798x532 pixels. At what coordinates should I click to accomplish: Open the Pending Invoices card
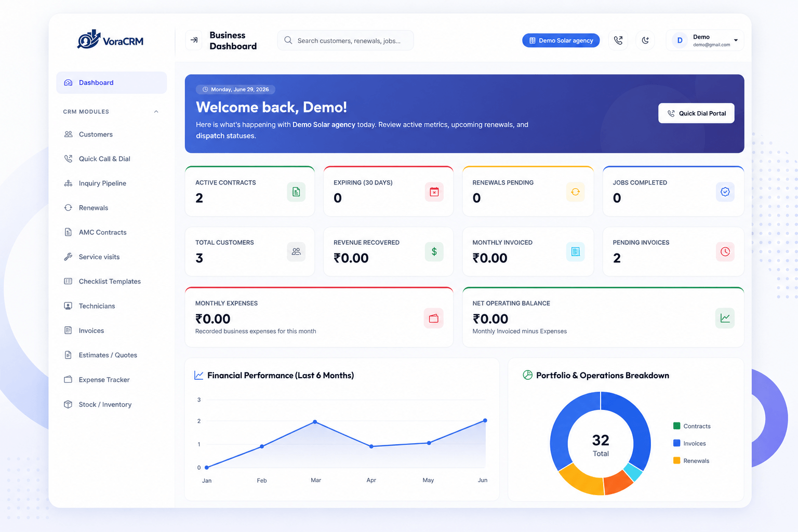tap(673, 251)
